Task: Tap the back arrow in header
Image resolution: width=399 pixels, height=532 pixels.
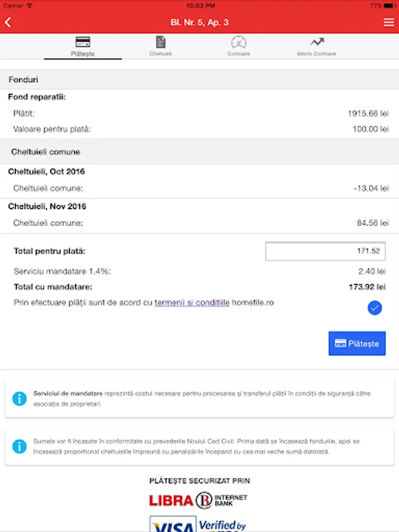Action: point(8,22)
